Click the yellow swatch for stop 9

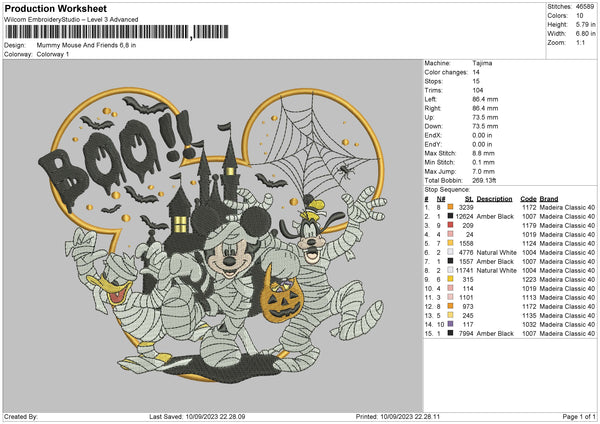[450, 279]
